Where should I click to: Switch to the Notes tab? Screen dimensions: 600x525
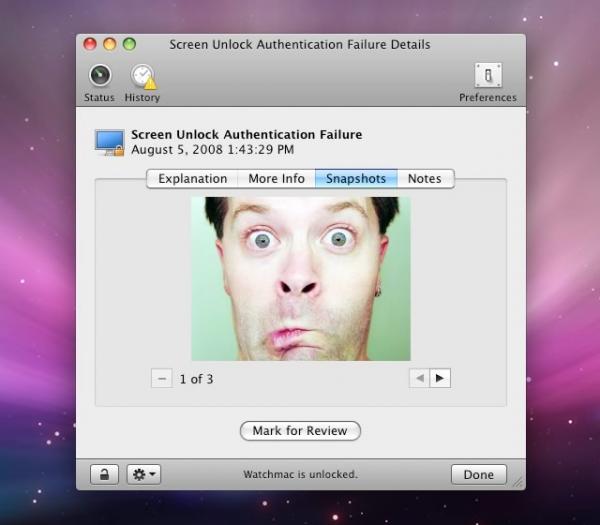coord(425,179)
